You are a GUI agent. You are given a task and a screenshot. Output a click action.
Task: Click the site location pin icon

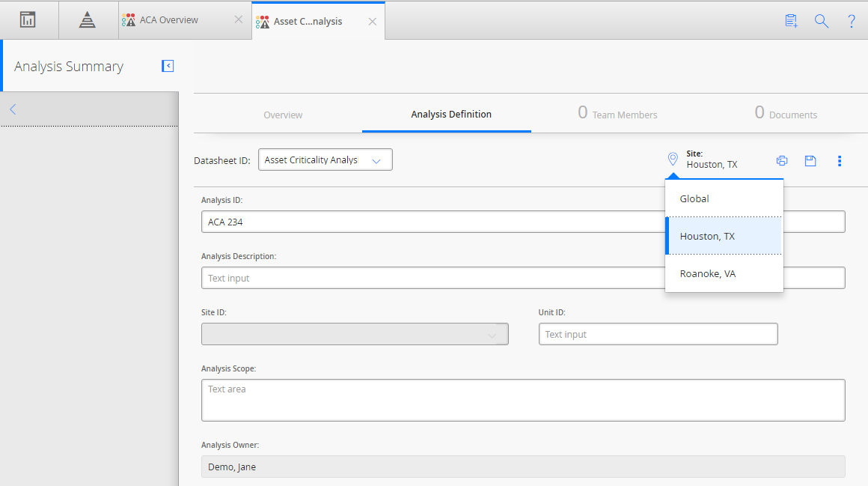[x=673, y=160]
